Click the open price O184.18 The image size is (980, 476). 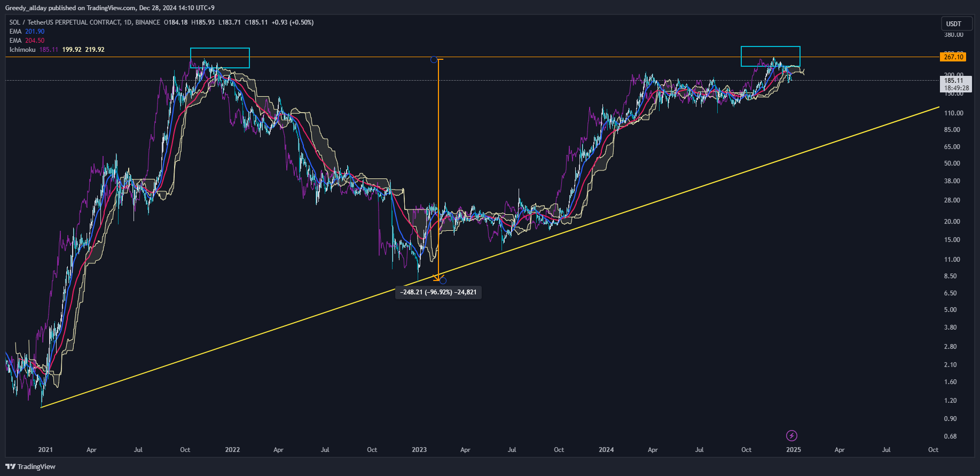tap(176, 22)
